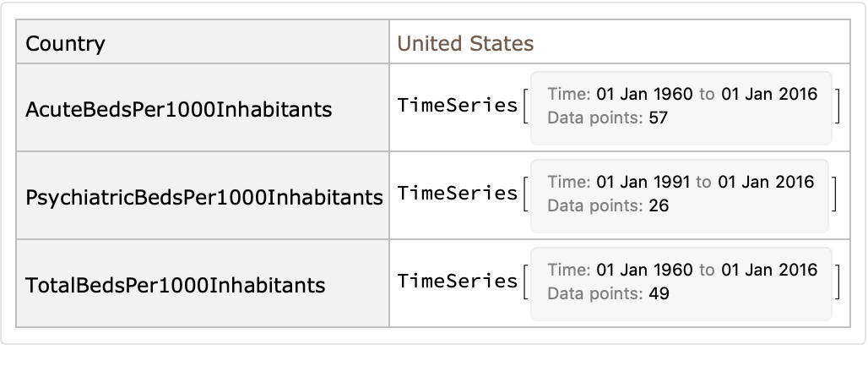Open the PsychiatricBeds TimeSeries summary box
Viewport: 868px width, 372px height.
point(679,194)
